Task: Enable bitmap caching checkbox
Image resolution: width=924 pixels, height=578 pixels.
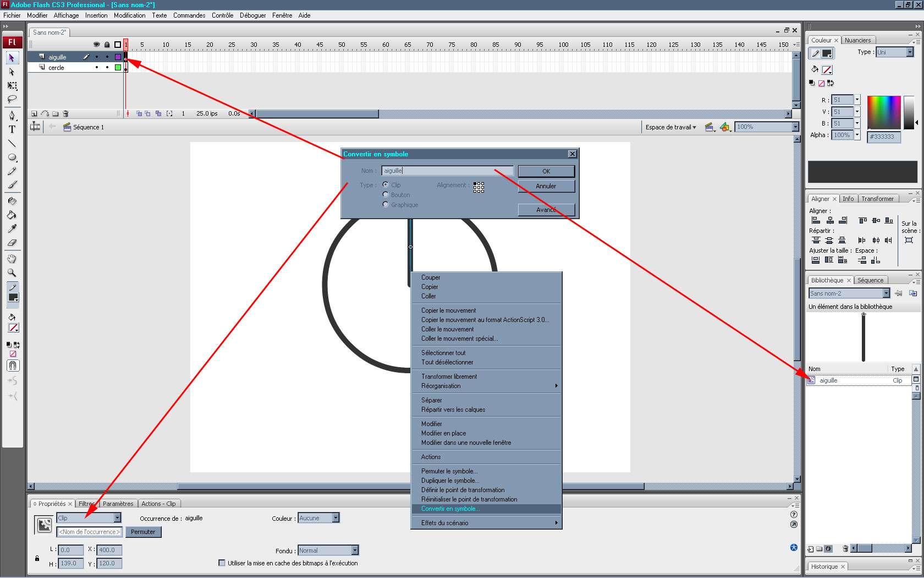Action: (222, 563)
